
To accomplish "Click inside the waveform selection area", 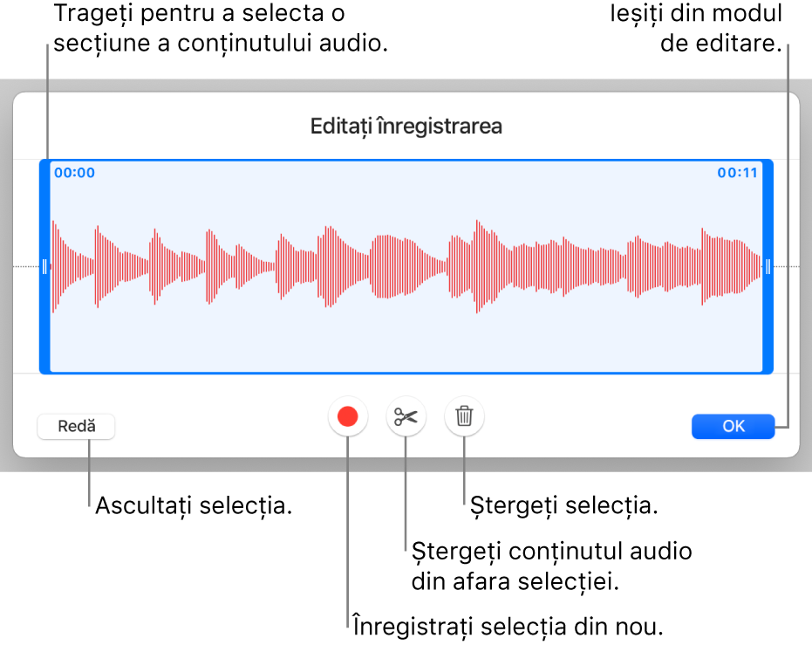I will click(x=406, y=266).
